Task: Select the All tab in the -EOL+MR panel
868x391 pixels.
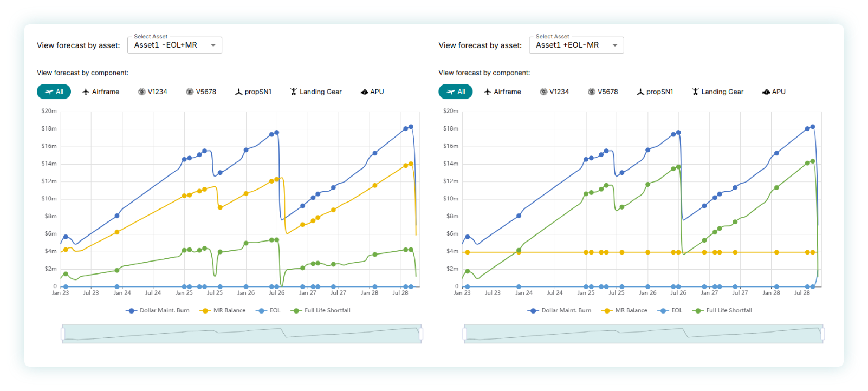Action: [x=54, y=92]
